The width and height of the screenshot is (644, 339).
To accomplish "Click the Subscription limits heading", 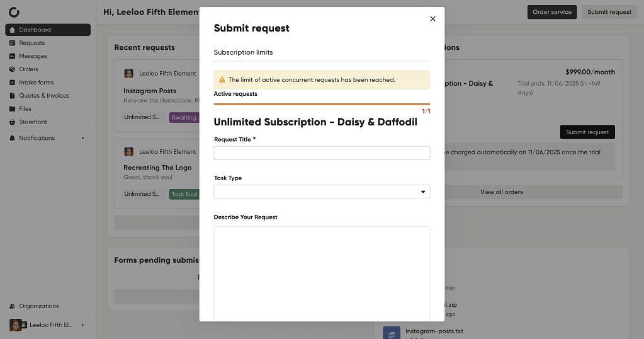I will pos(243,52).
